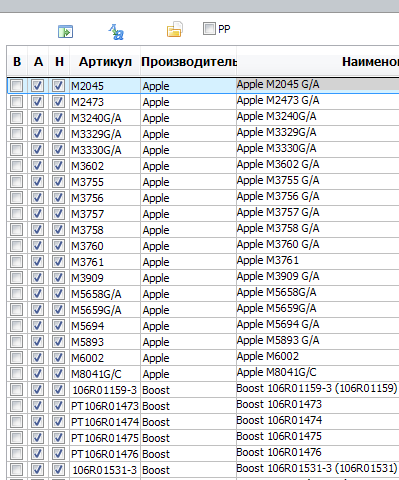The width and height of the screenshot is (399, 480).
Task: Select article cell M3758
Action: (105, 230)
